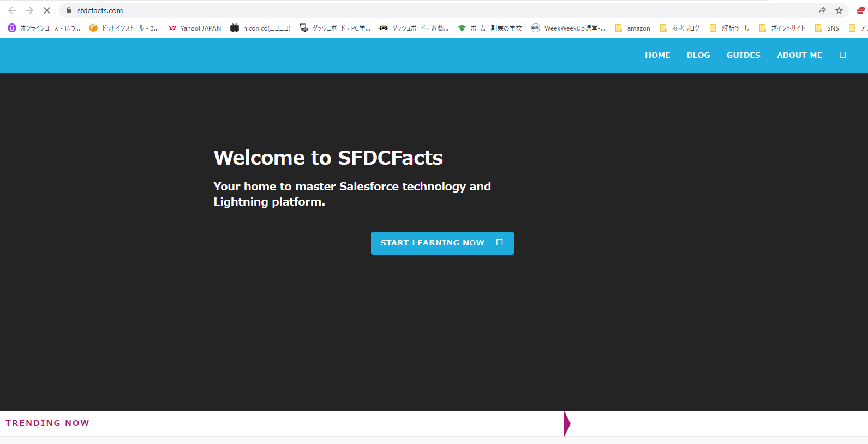The height and width of the screenshot is (444, 868).
Task: Click the magenta arrow in trending bar
Action: [567, 424]
